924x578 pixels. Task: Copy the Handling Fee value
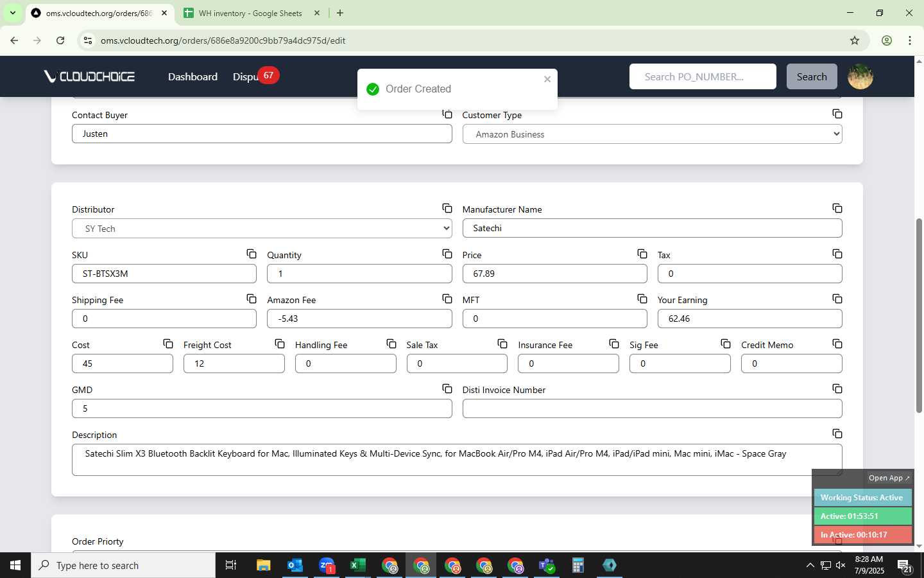391,344
